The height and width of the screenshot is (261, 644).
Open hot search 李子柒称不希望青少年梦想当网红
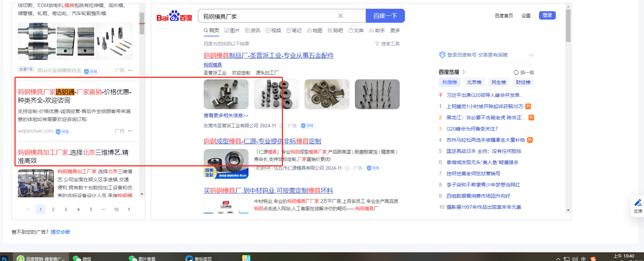pyautogui.click(x=483, y=185)
